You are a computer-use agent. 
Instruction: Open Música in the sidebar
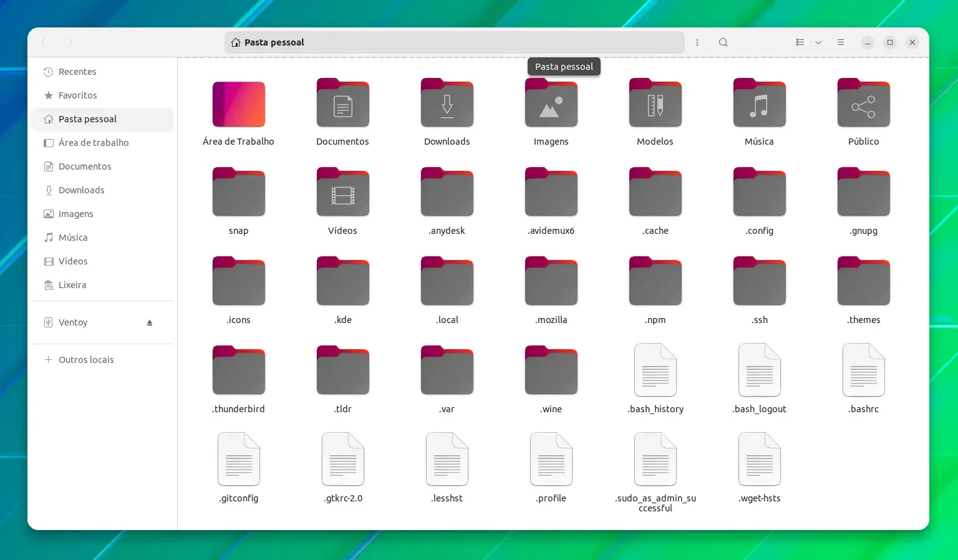click(x=102, y=238)
